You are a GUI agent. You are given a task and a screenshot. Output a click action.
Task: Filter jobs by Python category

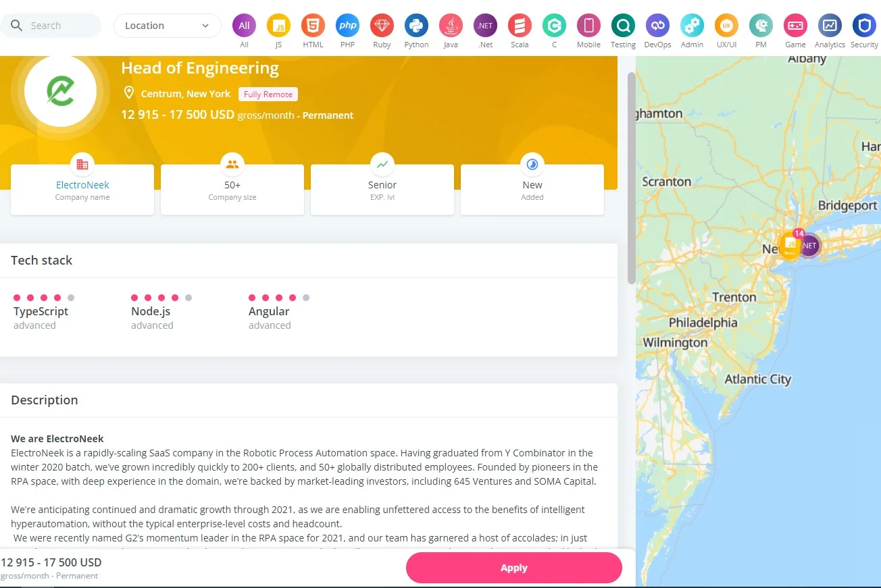coord(416,26)
